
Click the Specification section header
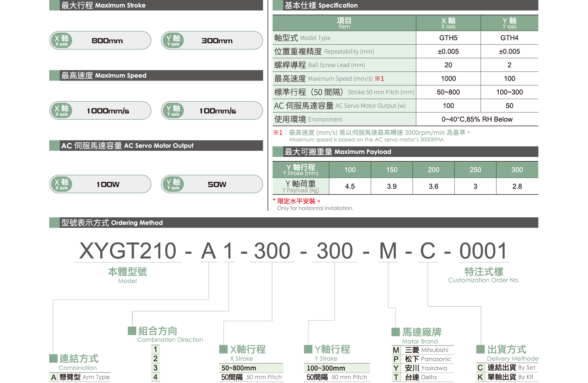click(405, 5)
